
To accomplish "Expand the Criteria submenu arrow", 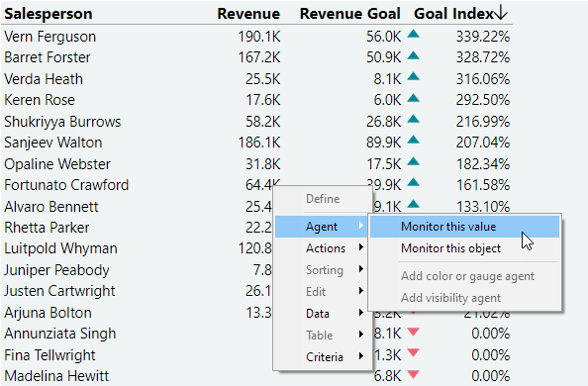I will [360, 356].
